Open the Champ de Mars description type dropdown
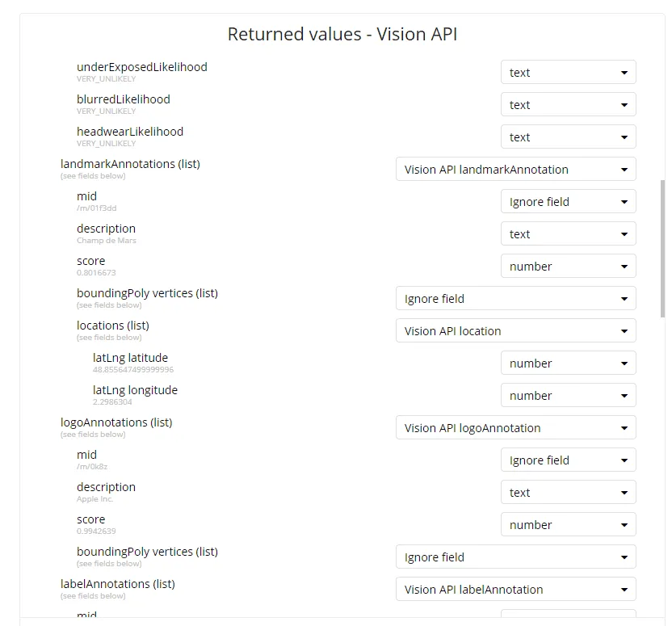Image resolution: width=672 pixels, height=626 pixels. point(568,234)
